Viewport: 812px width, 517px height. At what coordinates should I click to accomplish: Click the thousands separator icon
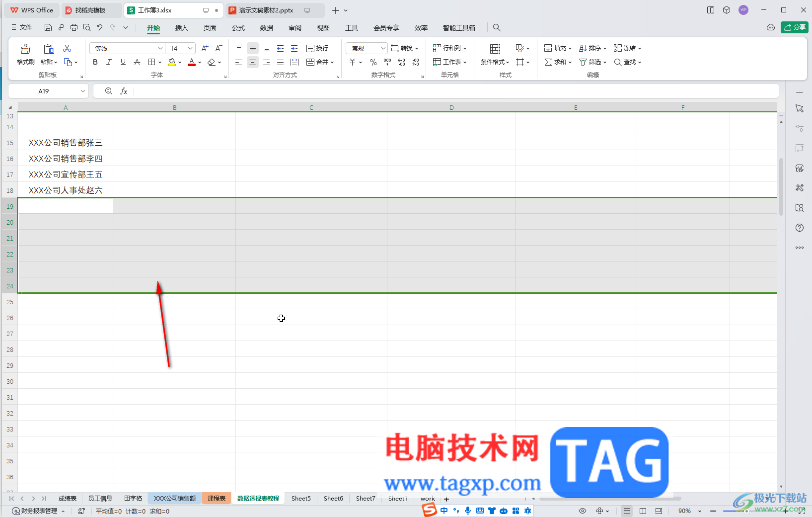[387, 62]
